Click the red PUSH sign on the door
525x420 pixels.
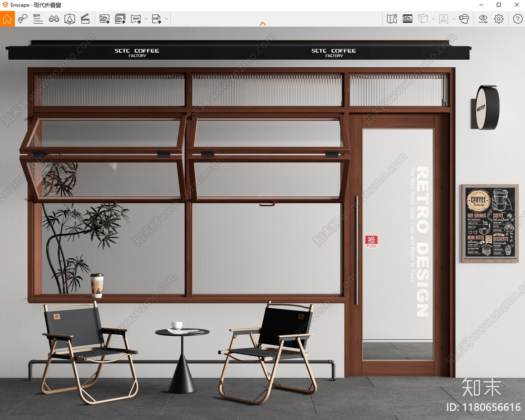pyautogui.click(x=371, y=242)
